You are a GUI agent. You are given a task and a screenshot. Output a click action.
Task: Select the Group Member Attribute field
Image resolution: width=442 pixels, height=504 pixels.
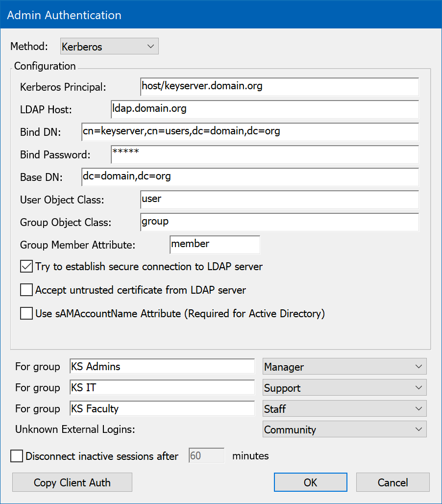[x=215, y=245]
